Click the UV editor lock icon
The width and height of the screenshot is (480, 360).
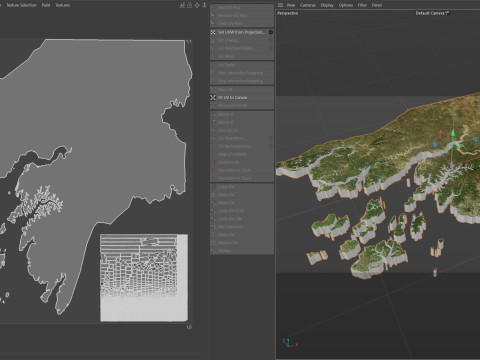click(x=189, y=5)
